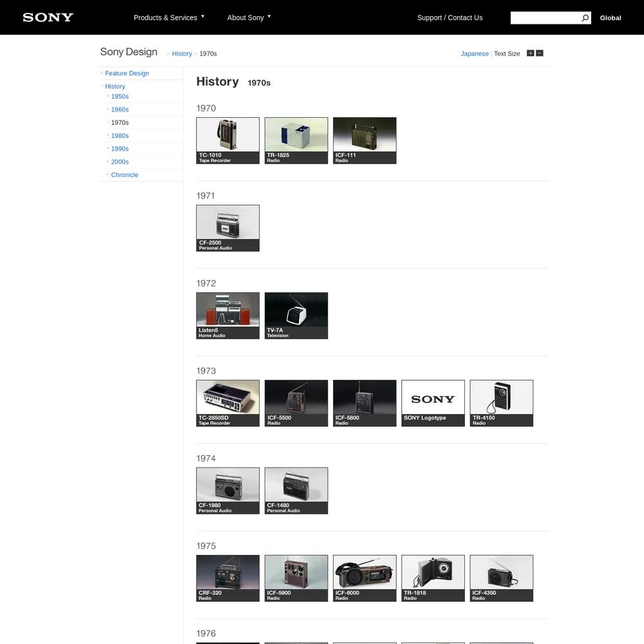Image resolution: width=644 pixels, height=644 pixels.
Task: Open the ICF-4350 Radio thumbnail
Action: [x=502, y=578]
